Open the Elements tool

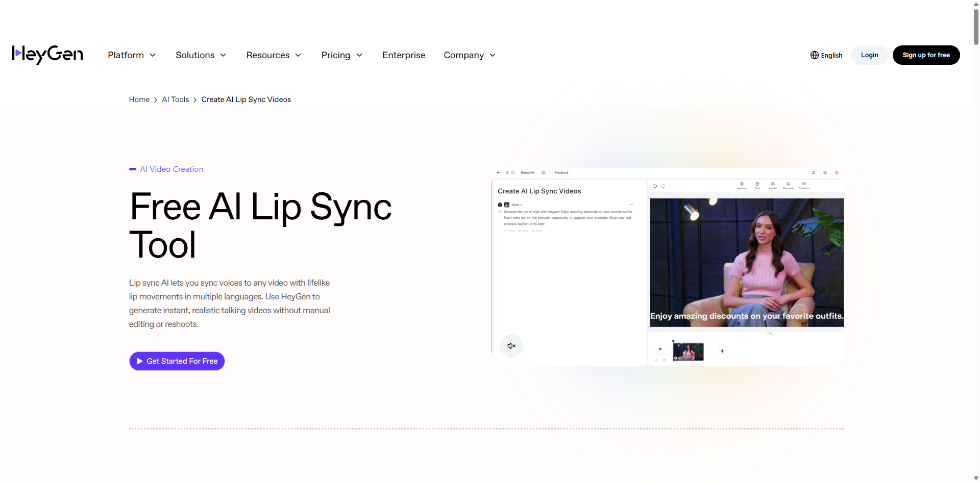pyautogui.click(x=789, y=186)
